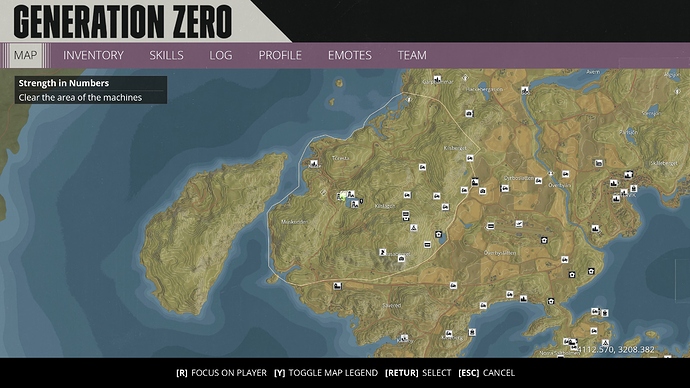
Task: Select the warning triangle icon above the coordinates
Action: [606, 343]
